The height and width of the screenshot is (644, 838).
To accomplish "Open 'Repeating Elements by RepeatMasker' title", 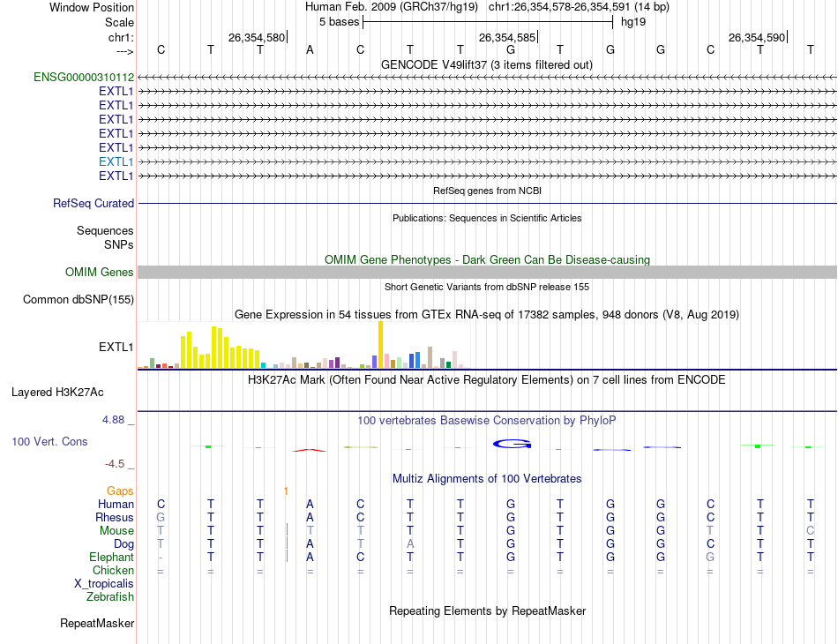I will coord(487,610).
